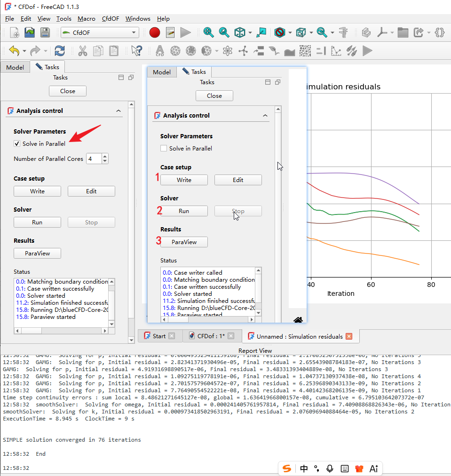Open the zoom sync dropdown arrow
Viewport: 451px width, 476px height.
332,33
